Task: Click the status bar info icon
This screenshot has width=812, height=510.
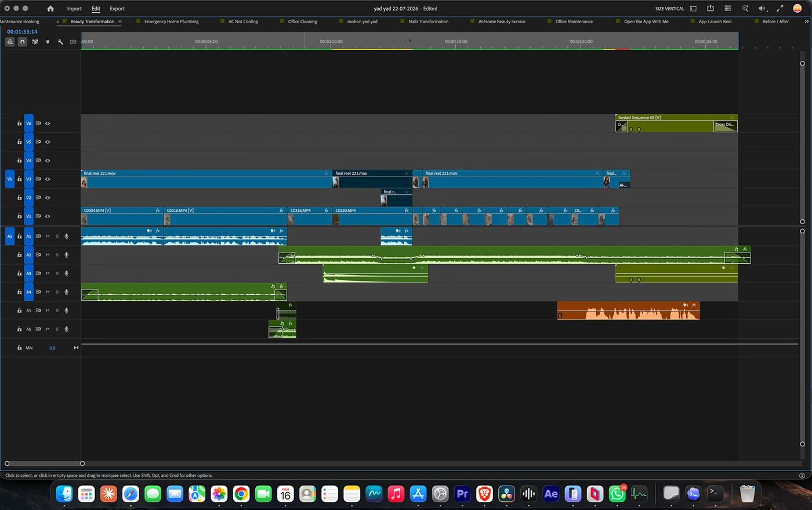Action: [x=802, y=475]
